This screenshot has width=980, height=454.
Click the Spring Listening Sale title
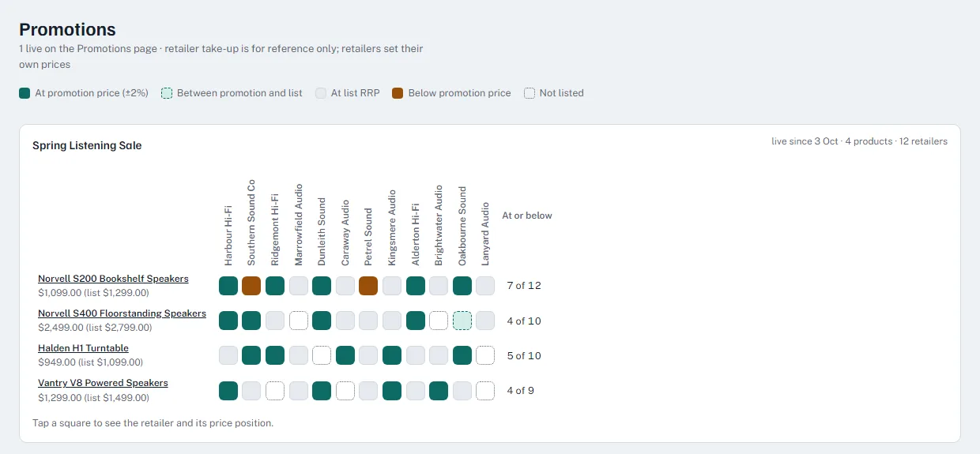(x=87, y=146)
